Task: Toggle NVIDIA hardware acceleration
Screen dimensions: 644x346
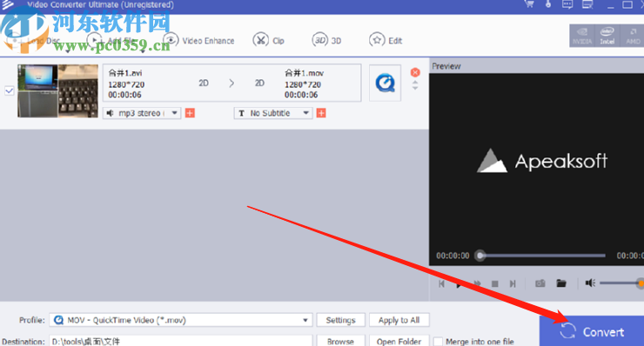Action: (x=582, y=36)
